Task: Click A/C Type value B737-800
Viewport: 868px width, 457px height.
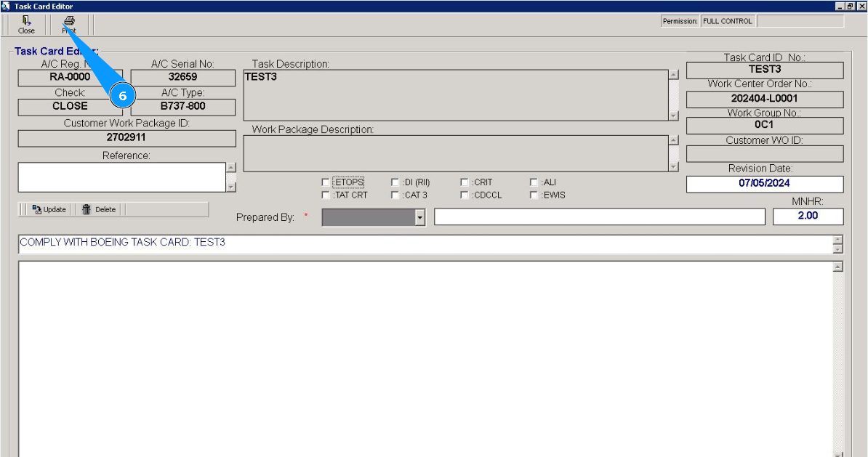Action: [x=182, y=106]
